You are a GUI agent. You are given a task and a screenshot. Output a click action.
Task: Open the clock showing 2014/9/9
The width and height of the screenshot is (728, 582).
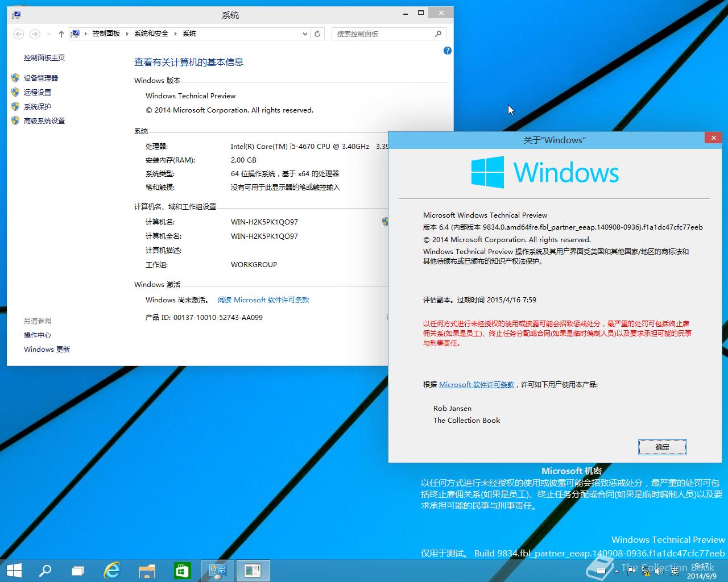[701, 571]
